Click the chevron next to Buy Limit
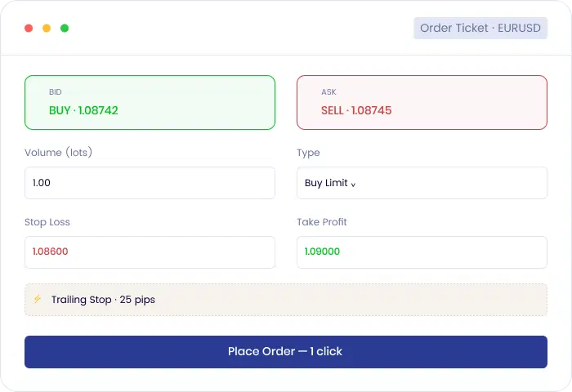The width and height of the screenshot is (572, 392). (x=353, y=185)
